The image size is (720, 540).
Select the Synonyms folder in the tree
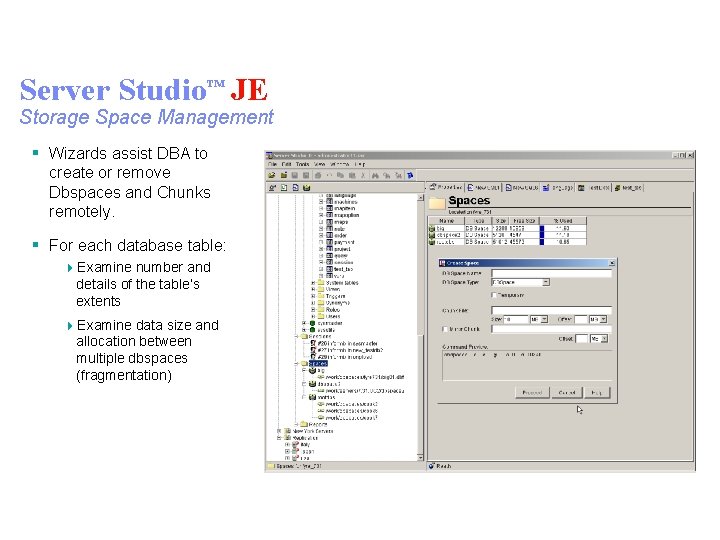click(x=338, y=303)
